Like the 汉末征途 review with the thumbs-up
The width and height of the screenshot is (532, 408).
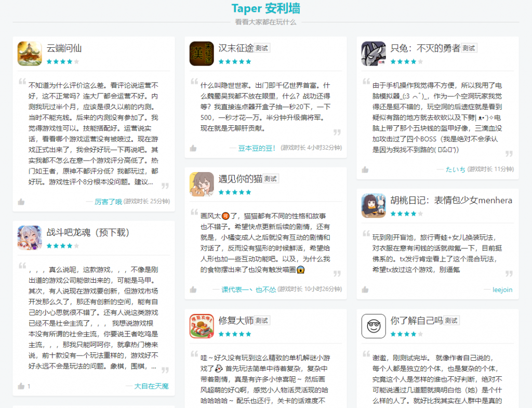pyautogui.click(x=193, y=149)
